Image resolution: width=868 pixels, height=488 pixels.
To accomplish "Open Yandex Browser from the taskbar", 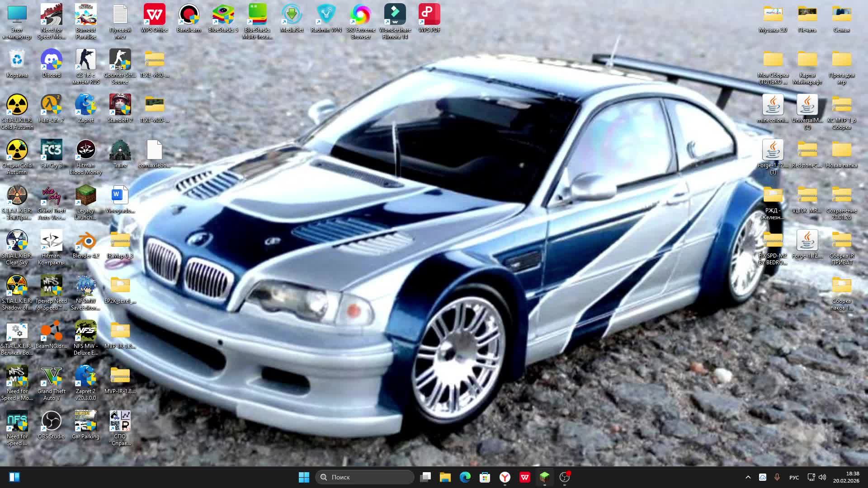I will coord(505,477).
